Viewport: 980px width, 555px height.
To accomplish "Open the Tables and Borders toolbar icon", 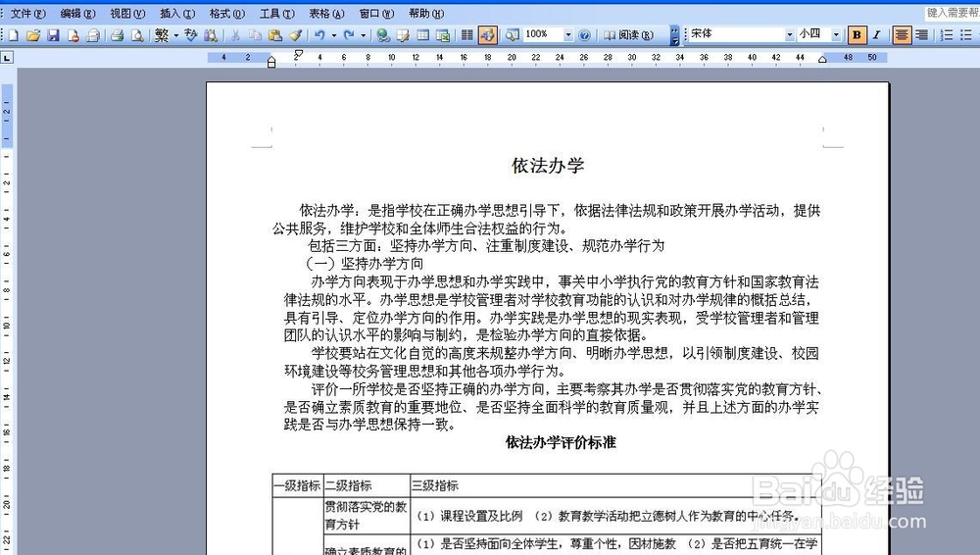I will 403,35.
